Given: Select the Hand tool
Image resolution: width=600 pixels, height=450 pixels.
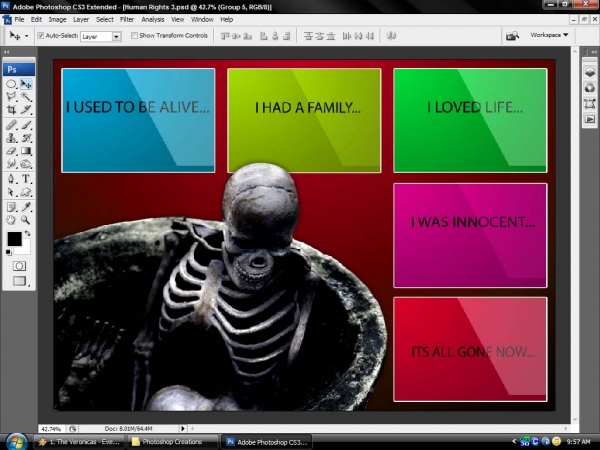Looking at the screenshot, I should click(11, 220).
